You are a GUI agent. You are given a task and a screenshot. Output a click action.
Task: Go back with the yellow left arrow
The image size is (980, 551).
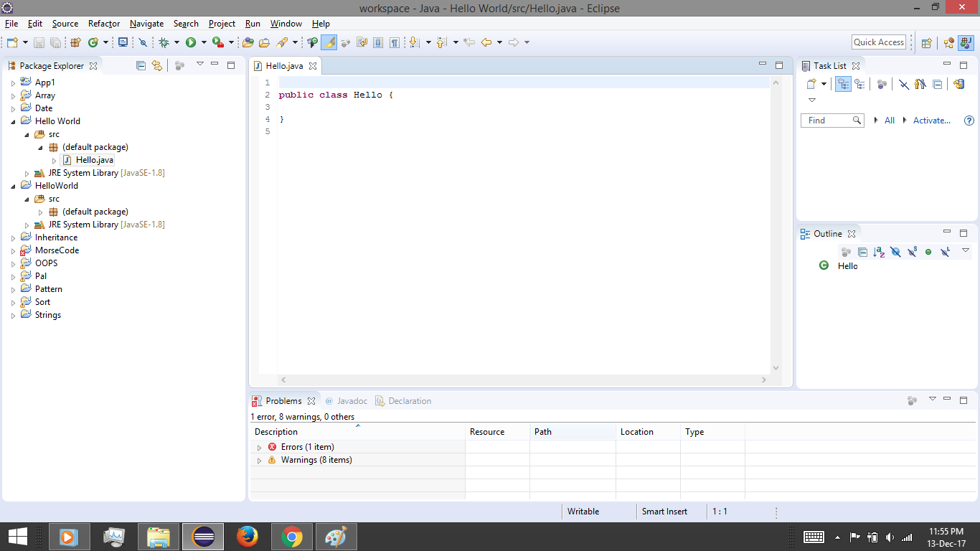point(486,42)
